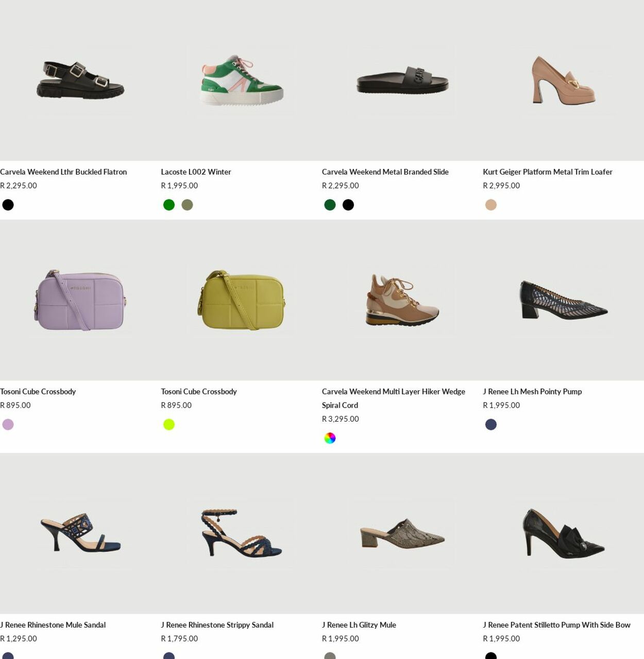Viewport: 644px width, 659px height.
Task: Select lime swatch for Tosoni Cube Crossbody
Action: coord(169,425)
